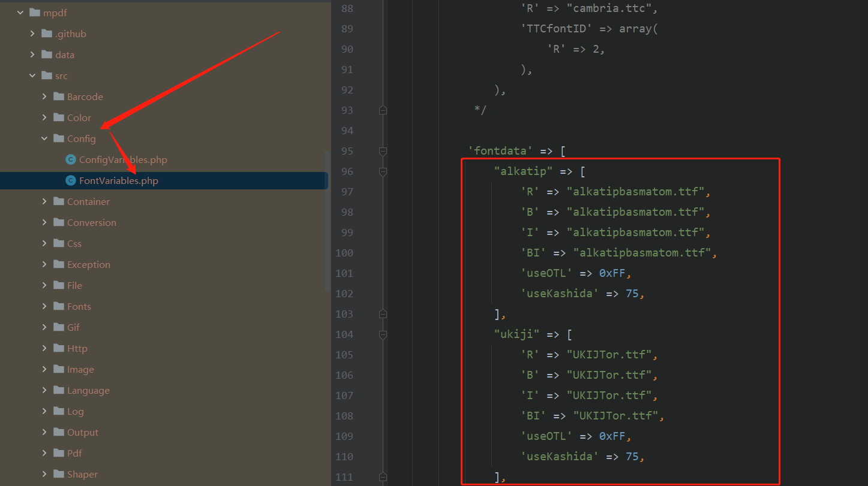This screenshot has height=486, width=868.
Task: Expand the Gif folder chevron
Action: [44, 327]
